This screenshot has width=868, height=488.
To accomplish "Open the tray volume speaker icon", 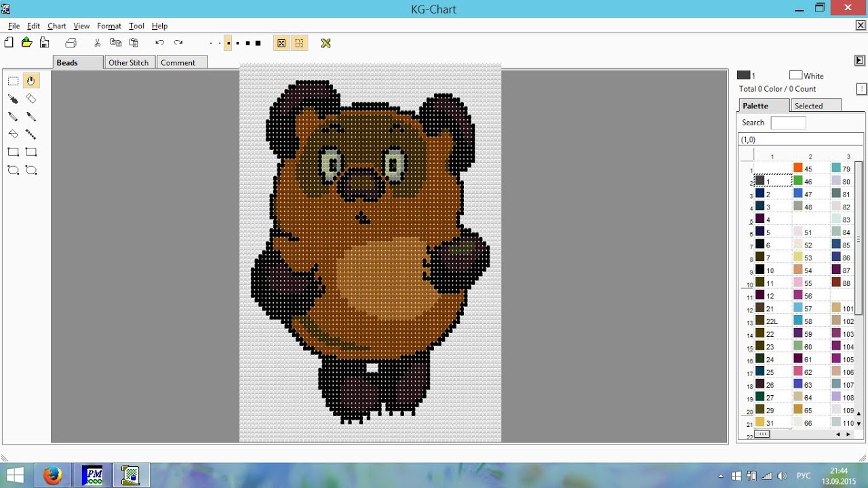I will (782, 476).
